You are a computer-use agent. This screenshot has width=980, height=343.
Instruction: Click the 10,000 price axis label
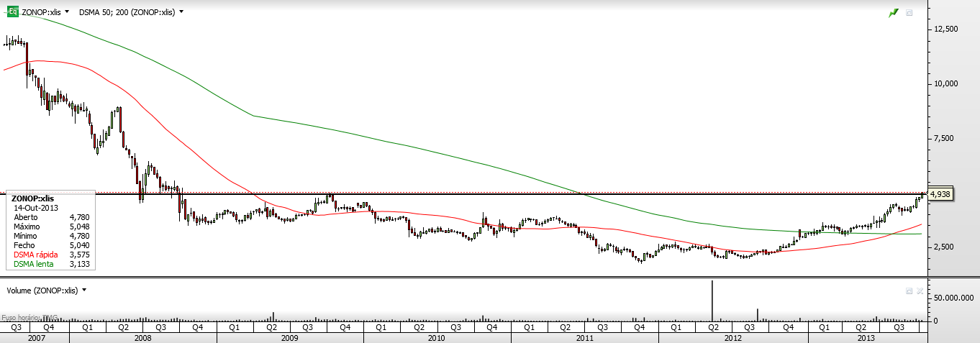tap(945, 83)
